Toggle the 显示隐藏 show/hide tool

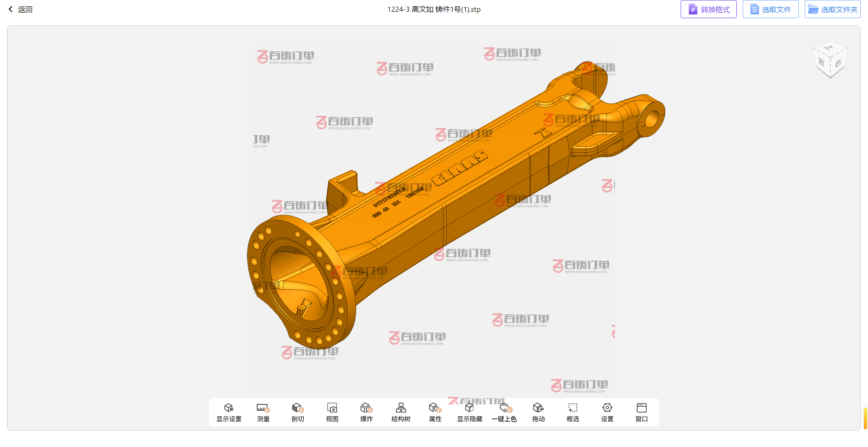[x=469, y=412]
